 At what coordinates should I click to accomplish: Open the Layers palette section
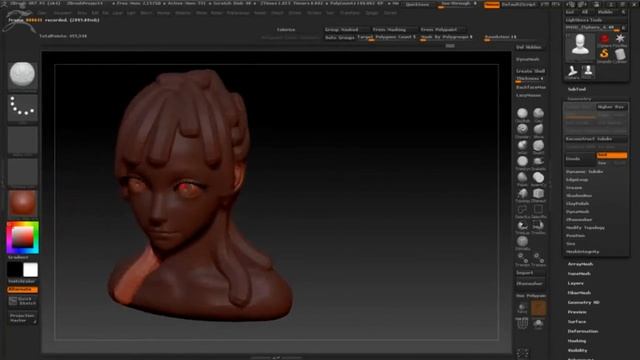coord(576,283)
